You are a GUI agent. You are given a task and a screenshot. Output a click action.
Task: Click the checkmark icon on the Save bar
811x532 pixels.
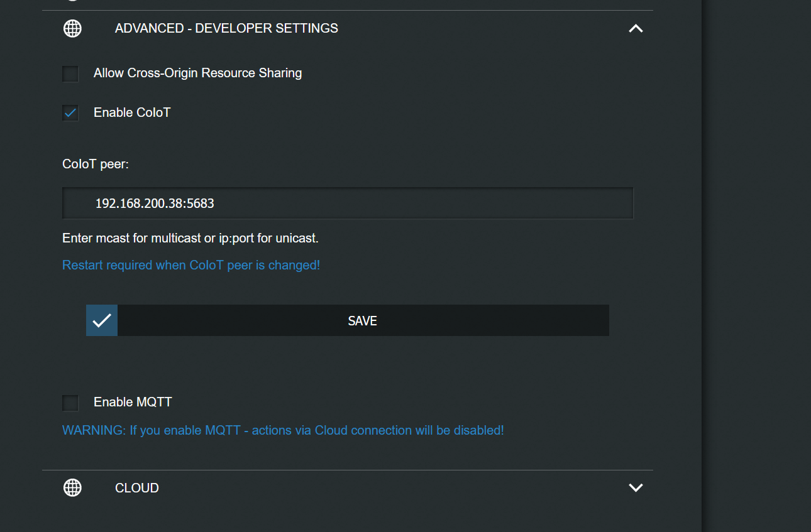point(102,320)
